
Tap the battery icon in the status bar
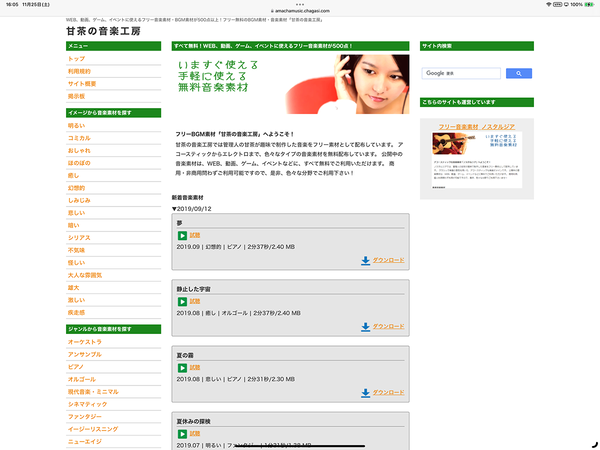(589, 5)
